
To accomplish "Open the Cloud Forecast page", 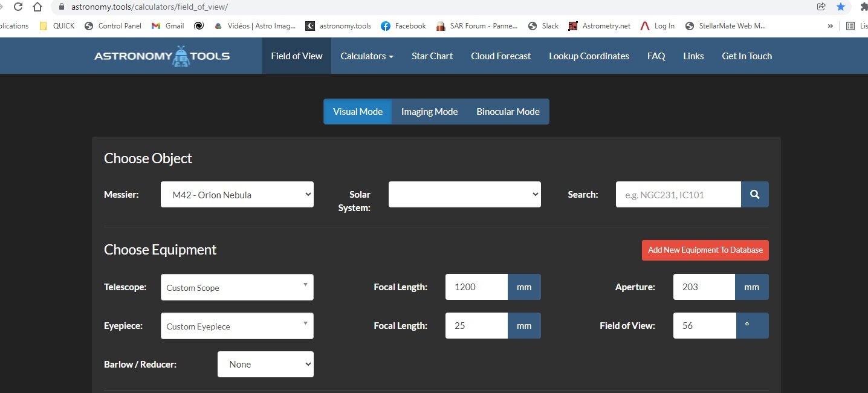I will pyautogui.click(x=500, y=56).
